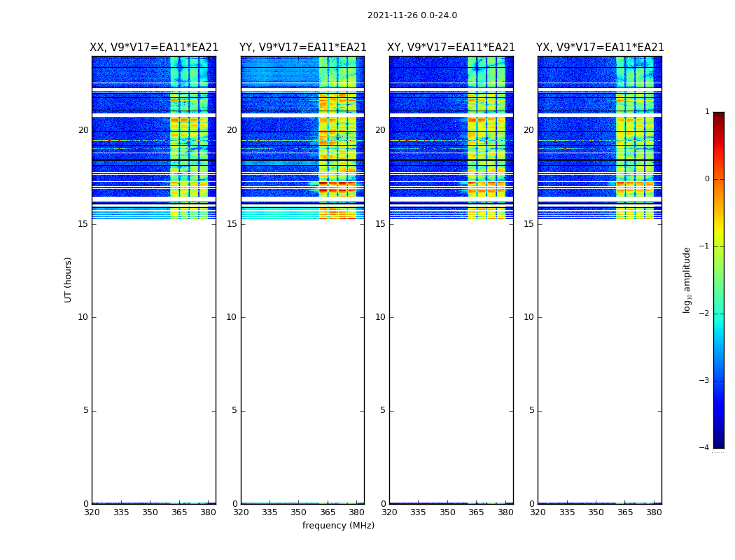Click the YX panel title text
Viewport: 735px width, 560px height.
coord(600,48)
